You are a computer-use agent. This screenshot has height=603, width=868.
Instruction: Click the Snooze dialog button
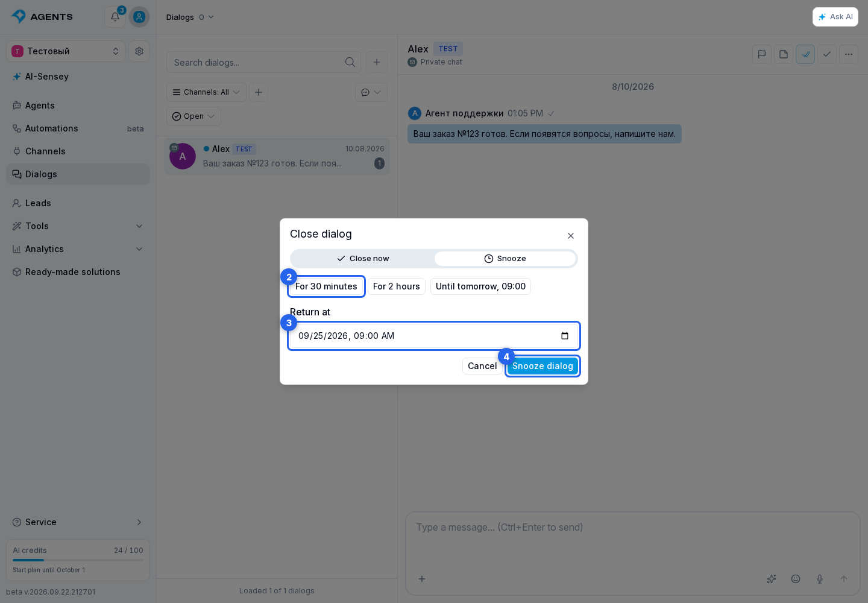[542, 366]
